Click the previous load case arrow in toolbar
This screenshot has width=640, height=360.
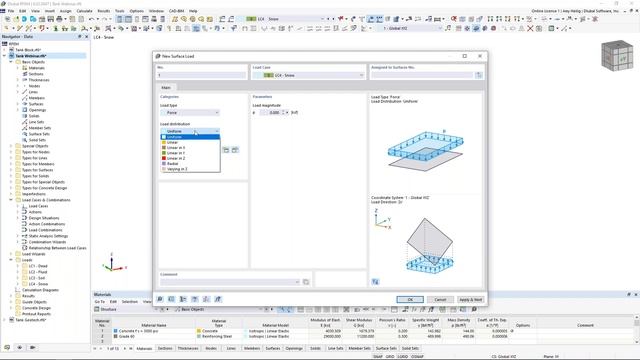tap(328, 19)
